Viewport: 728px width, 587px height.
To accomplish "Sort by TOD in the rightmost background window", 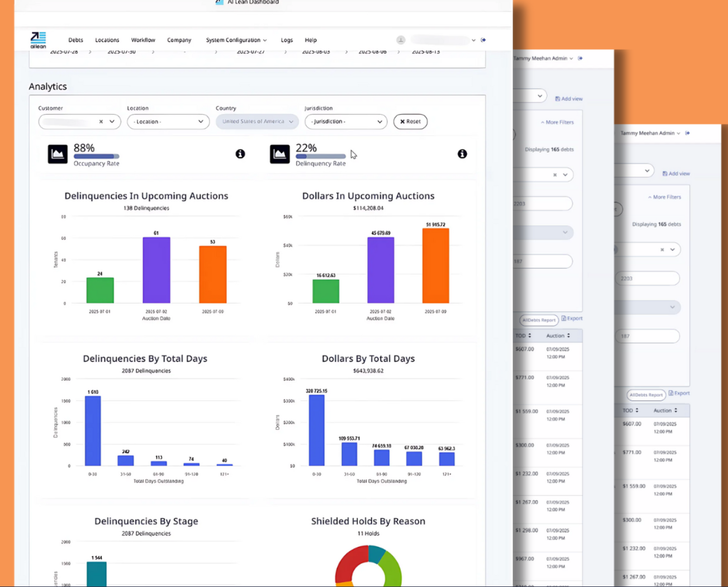I will 631,410.
